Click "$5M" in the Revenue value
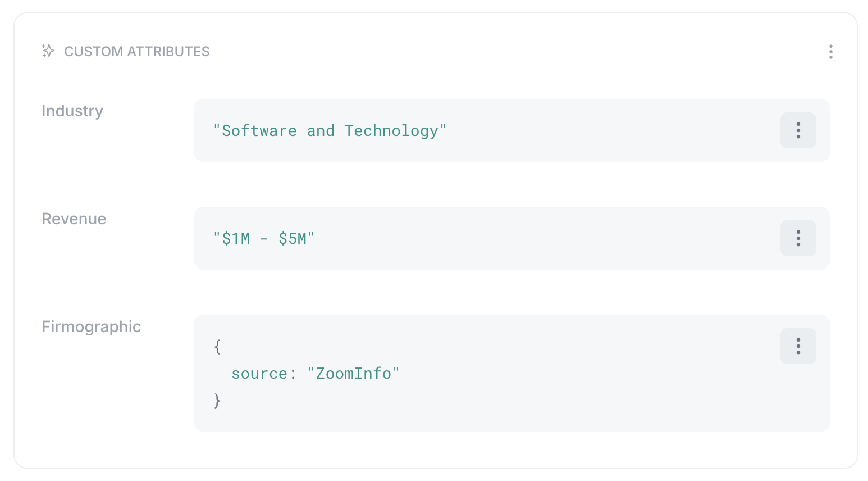This screenshot has width=868, height=481. (x=293, y=239)
